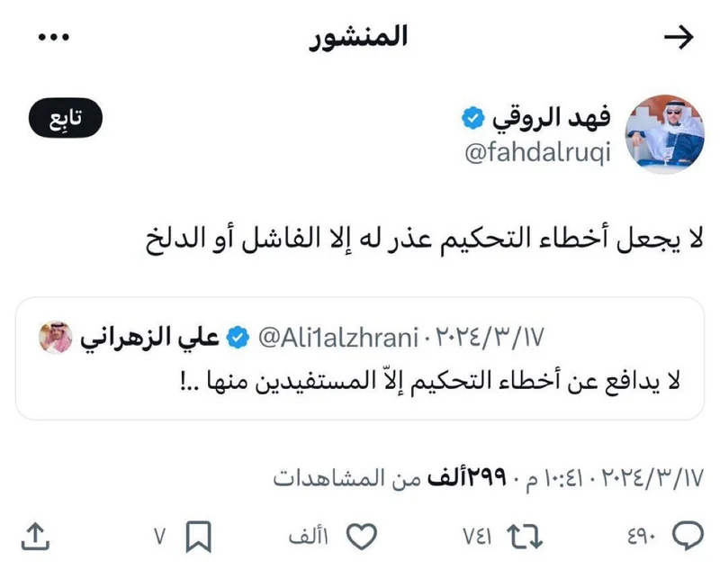Tap the verified badge beside علي الزهراني
Image resolution: width=720 pixels, height=588 pixels.
pos(238,337)
